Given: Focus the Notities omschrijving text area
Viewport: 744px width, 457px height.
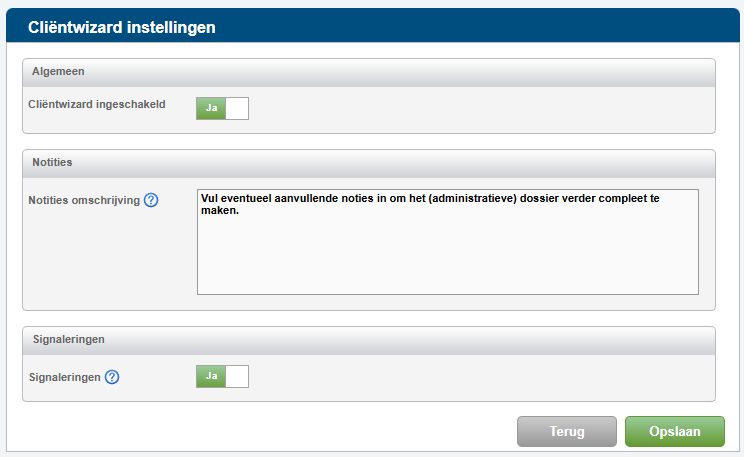Looking at the screenshot, I should (448, 242).
